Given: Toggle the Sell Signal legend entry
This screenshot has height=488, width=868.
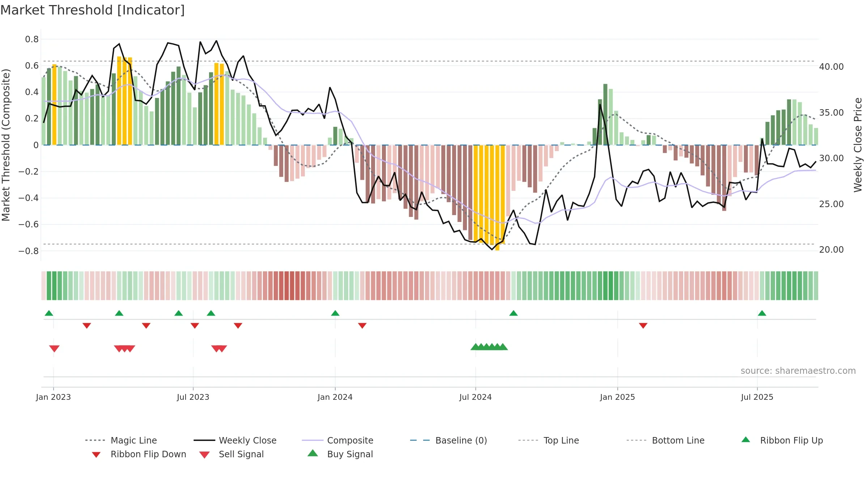Looking at the screenshot, I should tap(231, 454).
